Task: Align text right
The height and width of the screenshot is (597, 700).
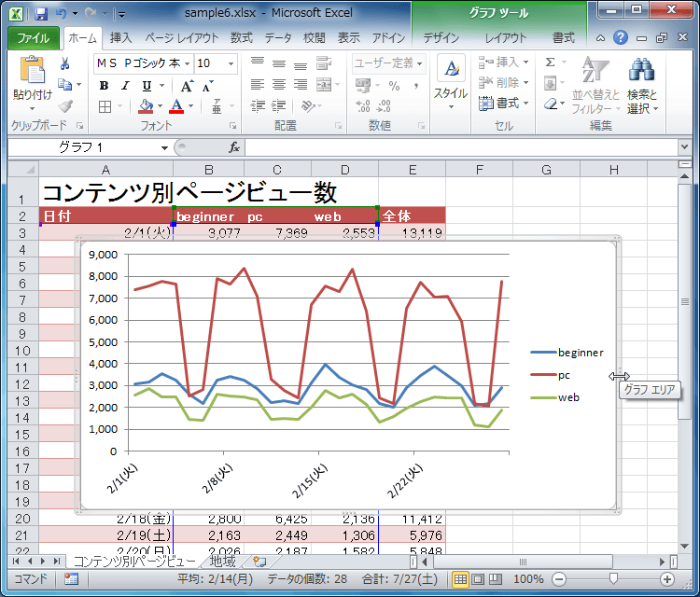Action: pos(301,85)
